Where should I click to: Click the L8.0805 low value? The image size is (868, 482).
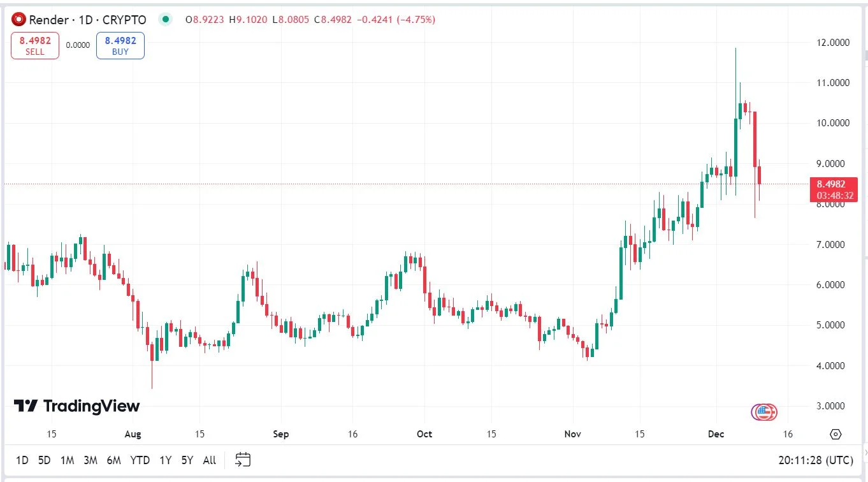point(291,20)
